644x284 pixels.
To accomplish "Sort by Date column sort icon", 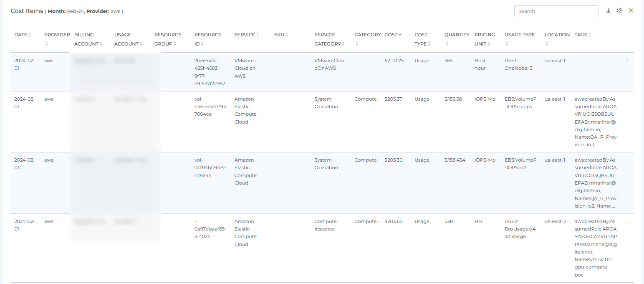I will 30,35.
